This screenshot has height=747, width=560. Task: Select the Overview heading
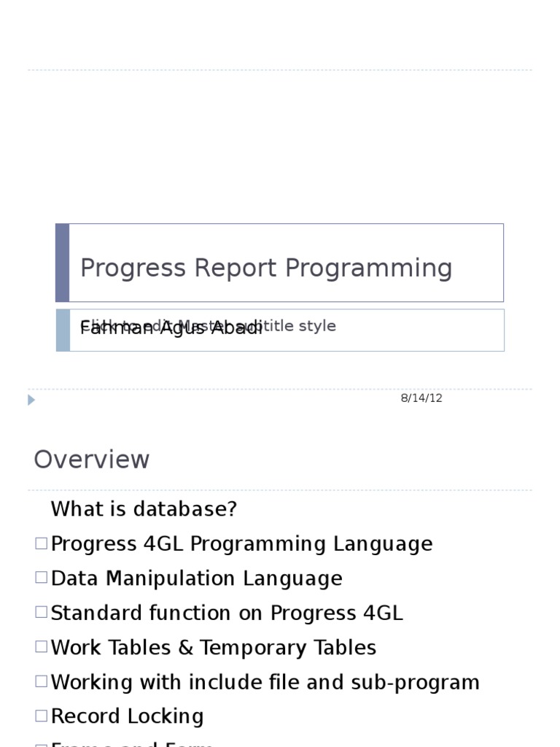[92, 460]
